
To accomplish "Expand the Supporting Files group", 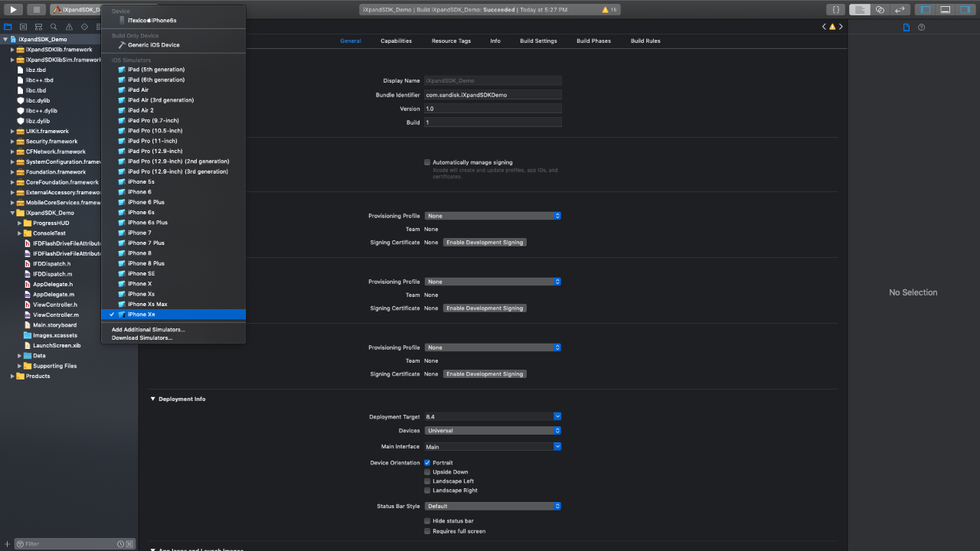I will tap(20, 366).
